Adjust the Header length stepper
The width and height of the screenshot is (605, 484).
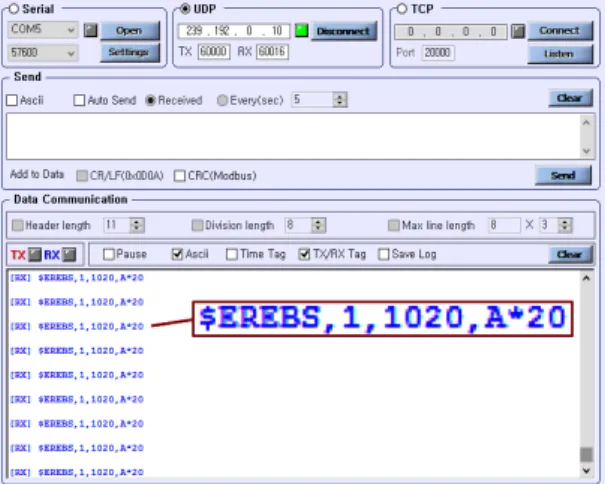coord(137,225)
